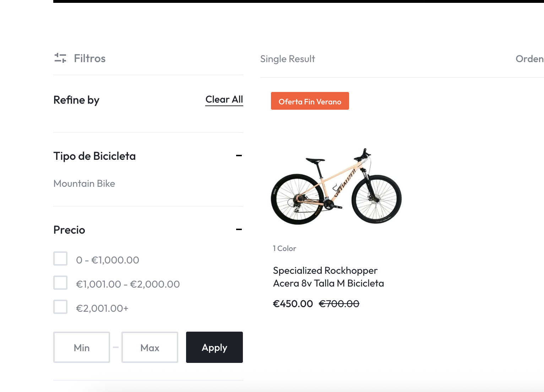Collapse Tipo de Bicicleta with minus icon
This screenshot has height=392, width=544.
pyautogui.click(x=239, y=156)
